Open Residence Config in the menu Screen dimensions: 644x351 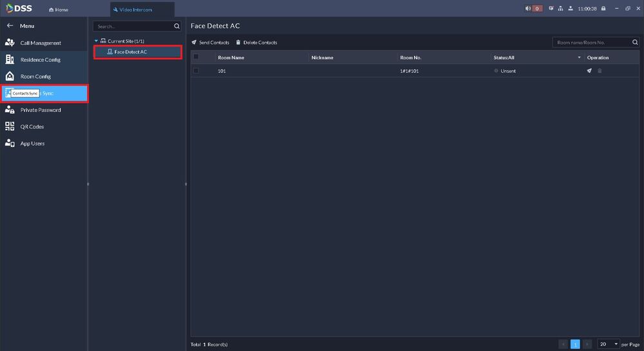click(x=40, y=60)
